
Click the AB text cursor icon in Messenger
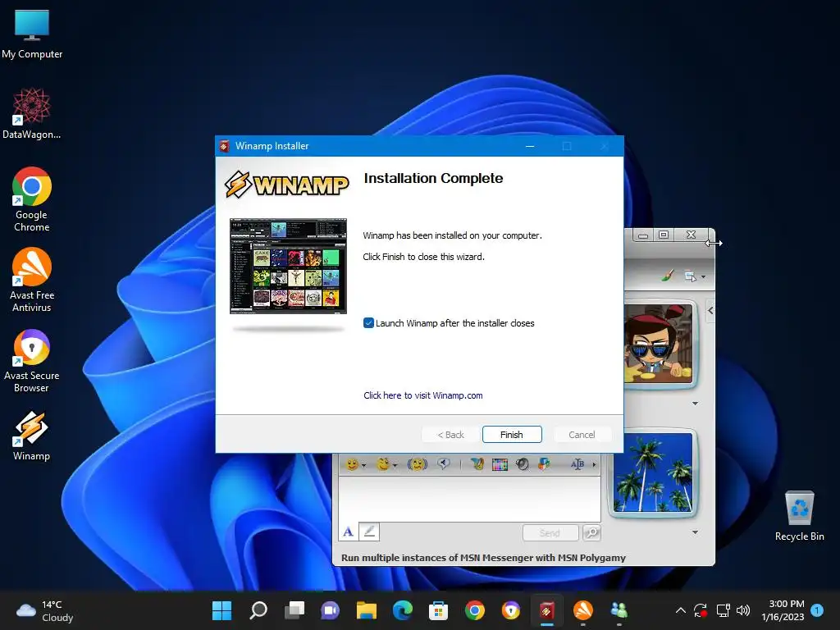(x=577, y=464)
